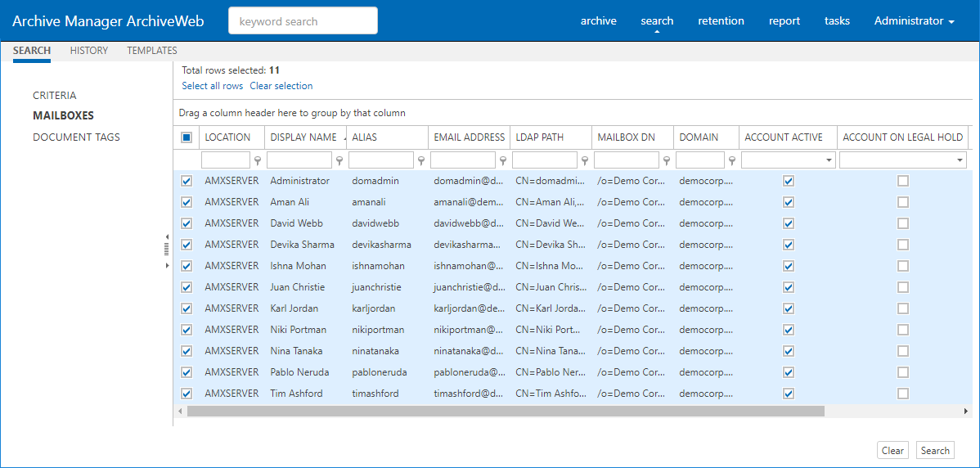Open the Administrator user menu
The width and height of the screenshot is (980, 468).
click(x=914, y=21)
